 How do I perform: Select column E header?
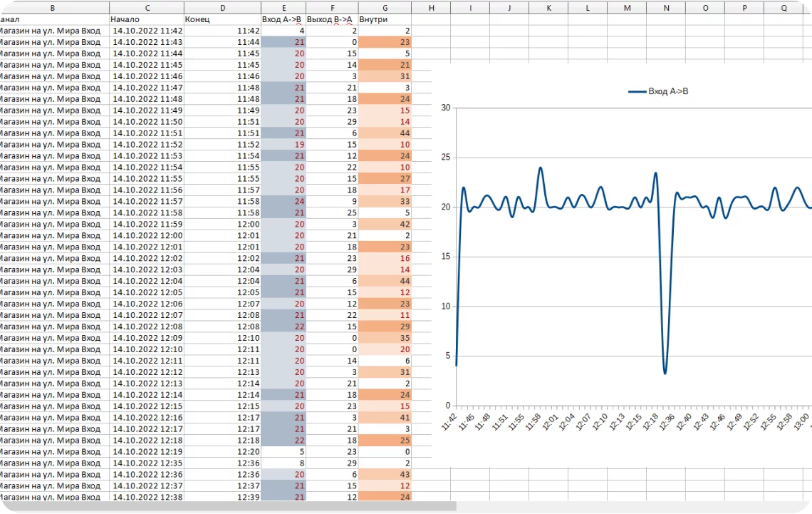click(283, 8)
